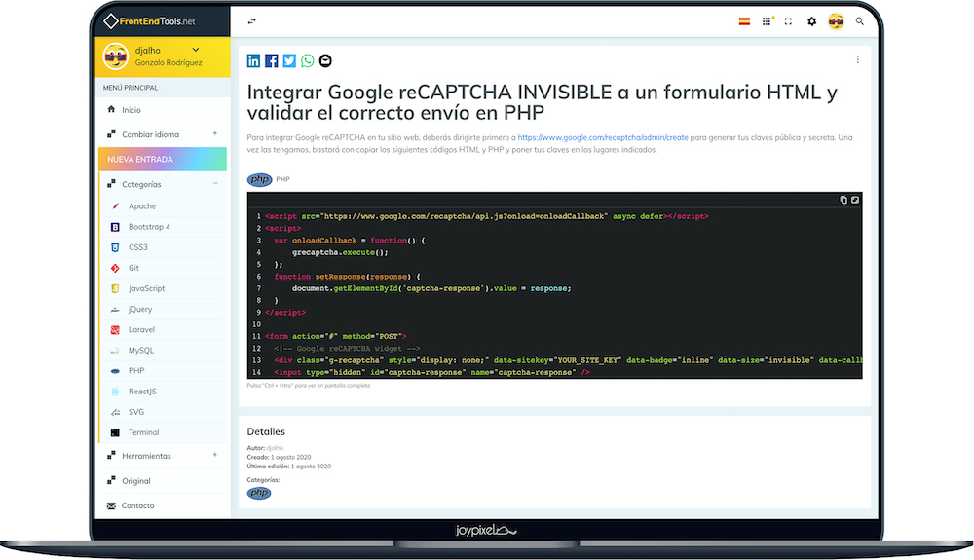Open the recaptcha admin create link

[603, 138]
